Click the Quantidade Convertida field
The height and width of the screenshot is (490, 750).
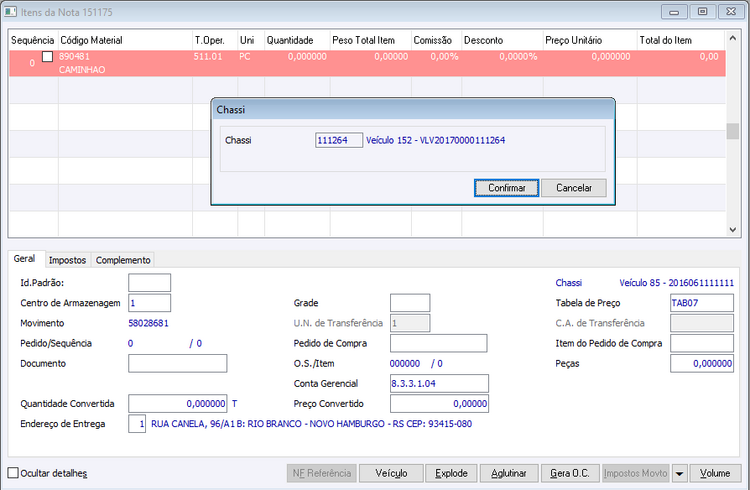pyautogui.click(x=177, y=403)
